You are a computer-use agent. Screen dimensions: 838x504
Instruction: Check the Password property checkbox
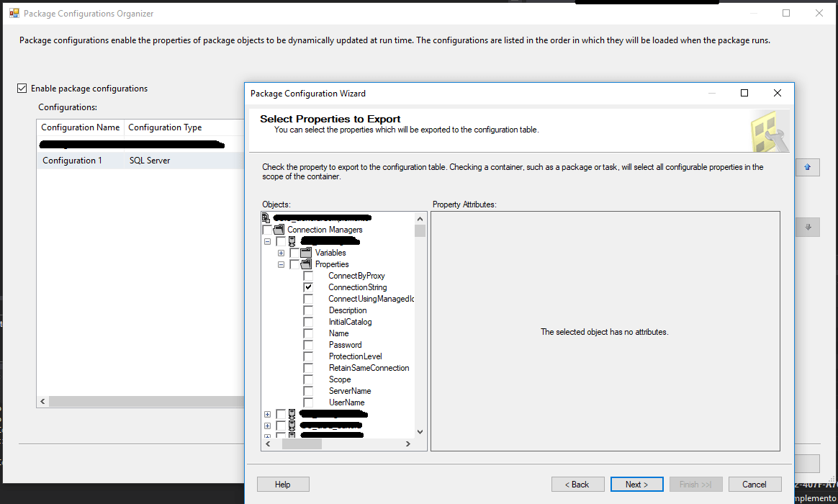click(309, 345)
